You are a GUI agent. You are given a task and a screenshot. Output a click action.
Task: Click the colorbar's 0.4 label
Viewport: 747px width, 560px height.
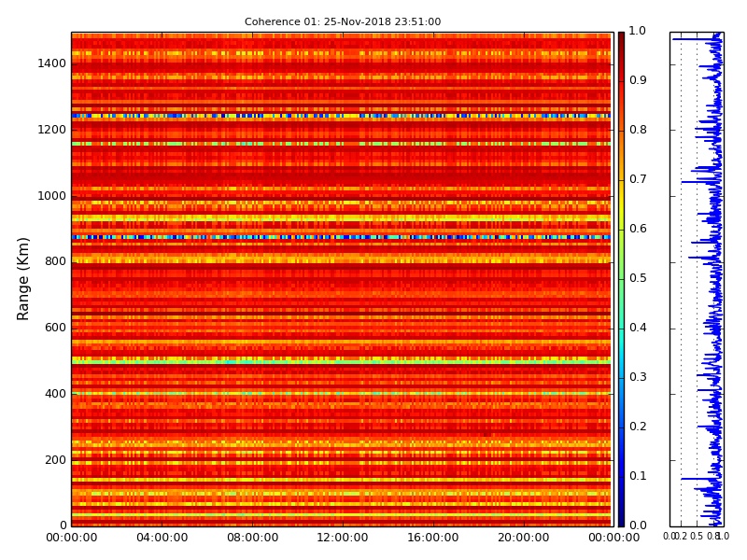pyautogui.click(x=638, y=328)
